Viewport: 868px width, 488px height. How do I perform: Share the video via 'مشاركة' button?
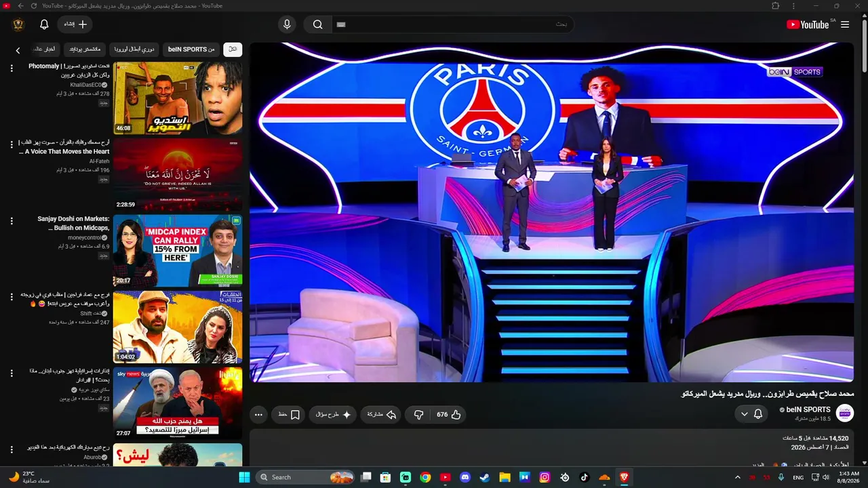[x=381, y=414]
